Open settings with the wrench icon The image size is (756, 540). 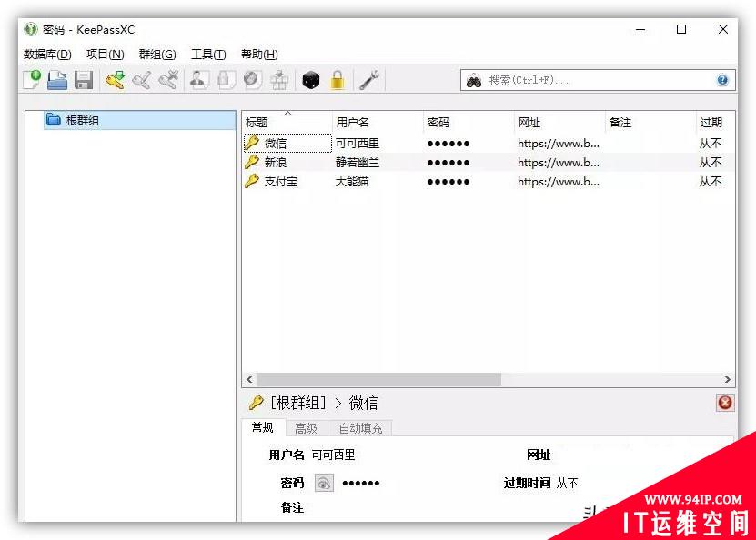[x=369, y=79]
